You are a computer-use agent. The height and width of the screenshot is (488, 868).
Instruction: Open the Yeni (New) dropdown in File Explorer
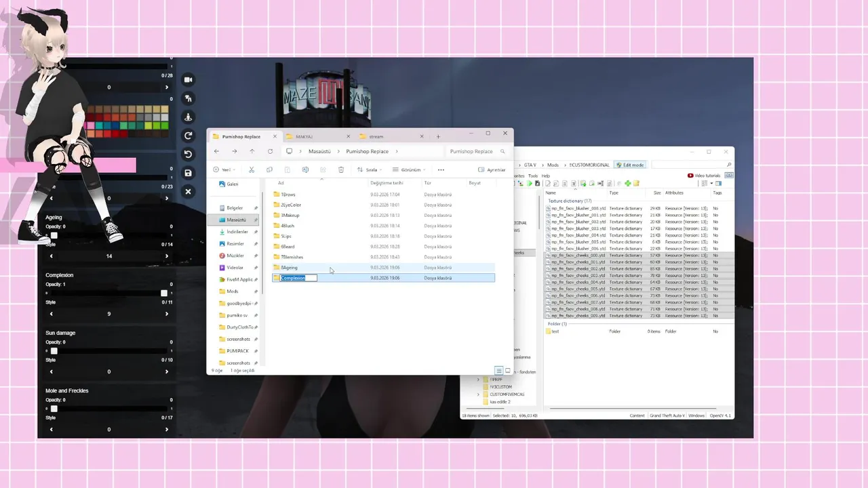(223, 169)
